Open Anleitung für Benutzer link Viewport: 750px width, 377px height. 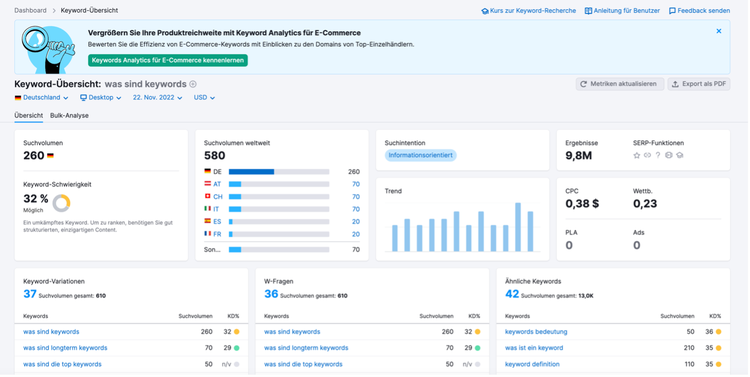[622, 11]
